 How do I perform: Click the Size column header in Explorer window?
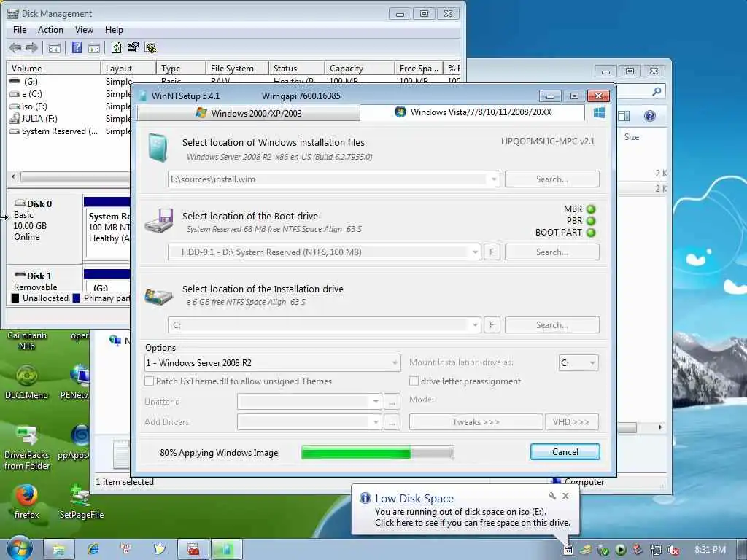632,136
